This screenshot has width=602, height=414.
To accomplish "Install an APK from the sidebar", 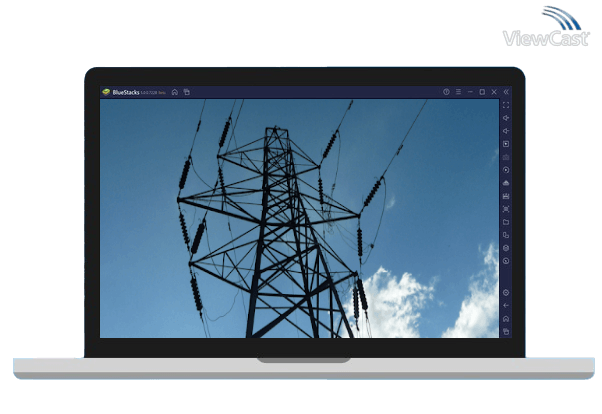I will tap(506, 183).
